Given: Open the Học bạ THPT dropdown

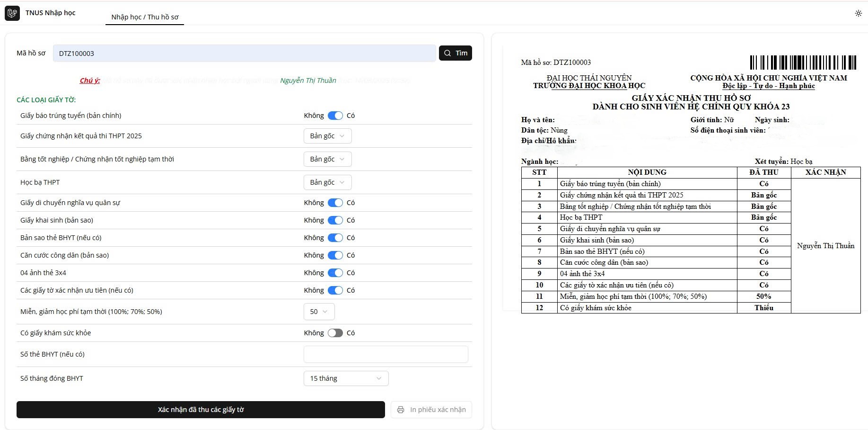Looking at the screenshot, I should (x=327, y=182).
